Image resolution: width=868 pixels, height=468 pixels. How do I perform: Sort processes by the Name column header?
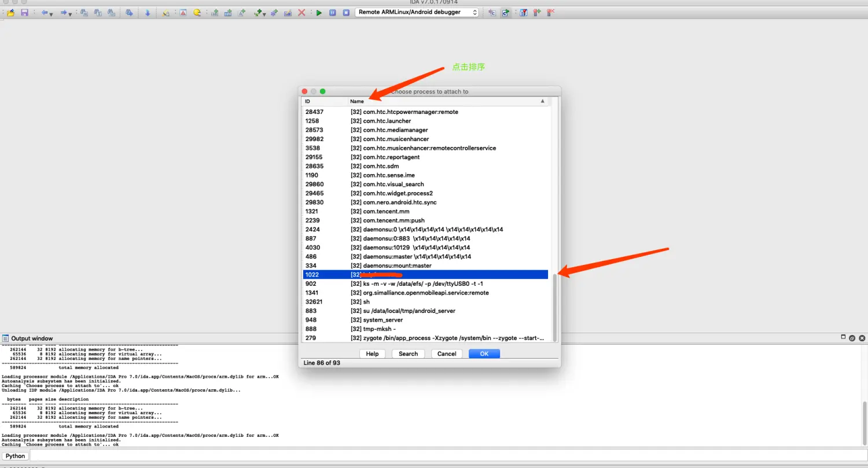pos(448,101)
